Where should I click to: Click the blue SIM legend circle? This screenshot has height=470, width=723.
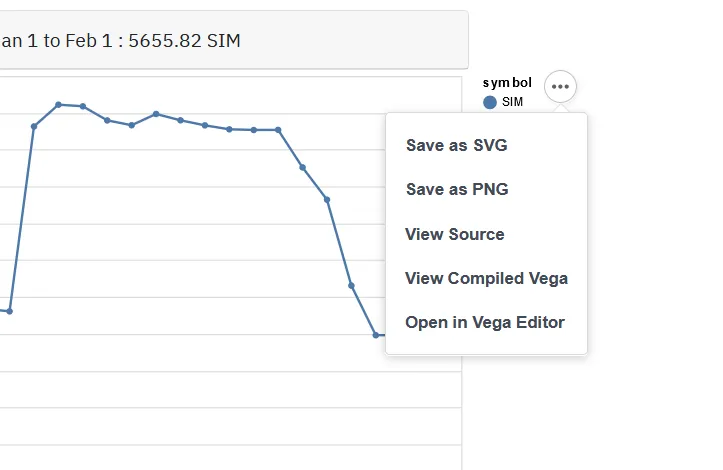click(490, 102)
